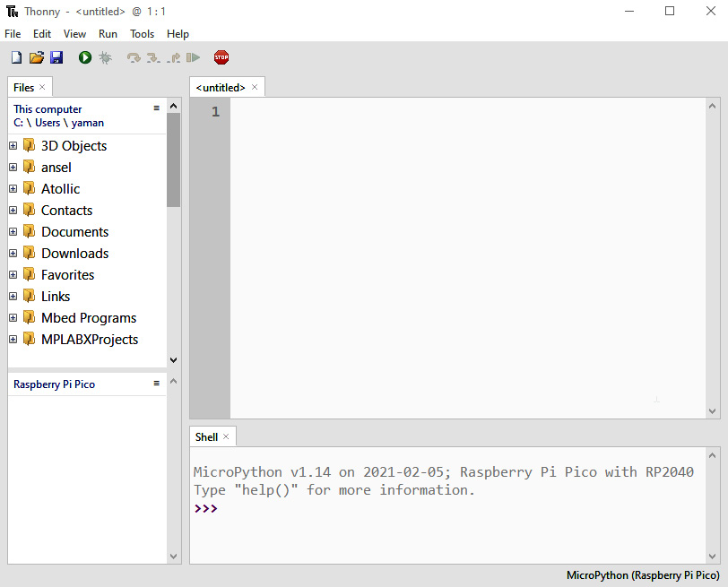
Task: Click the editor scroll up arrow
Action: click(x=712, y=107)
